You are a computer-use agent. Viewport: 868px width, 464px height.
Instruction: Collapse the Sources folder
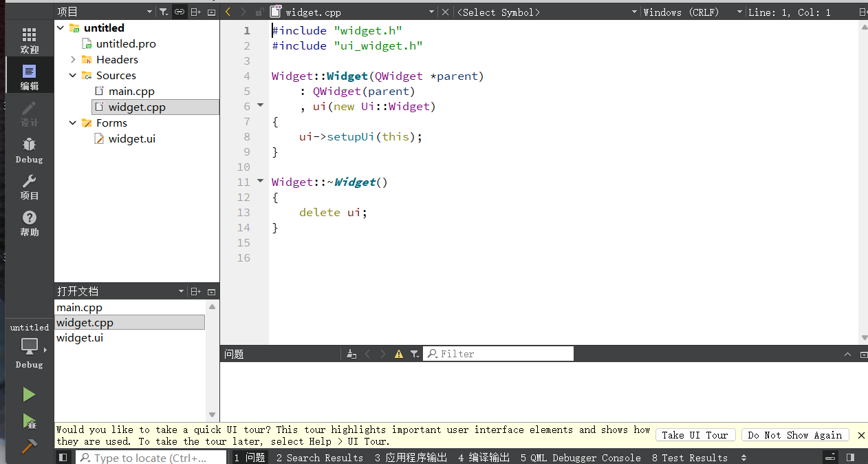(73, 75)
